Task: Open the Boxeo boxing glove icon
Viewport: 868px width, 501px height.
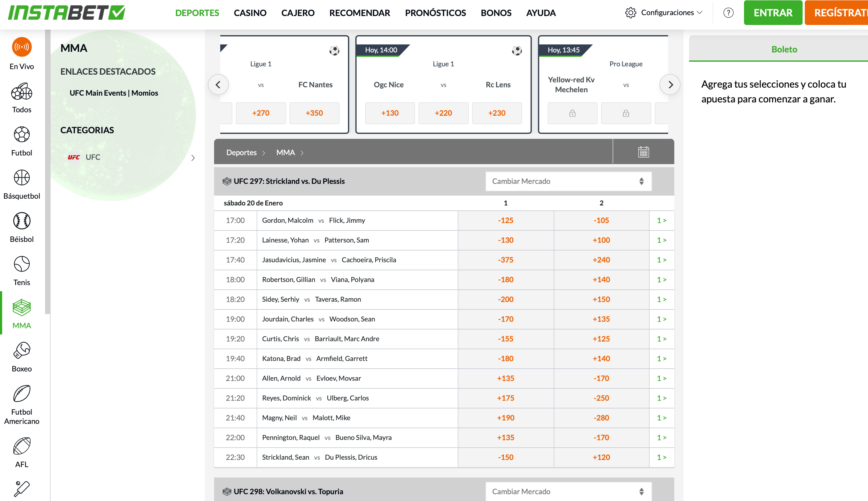Action: pos(22,350)
